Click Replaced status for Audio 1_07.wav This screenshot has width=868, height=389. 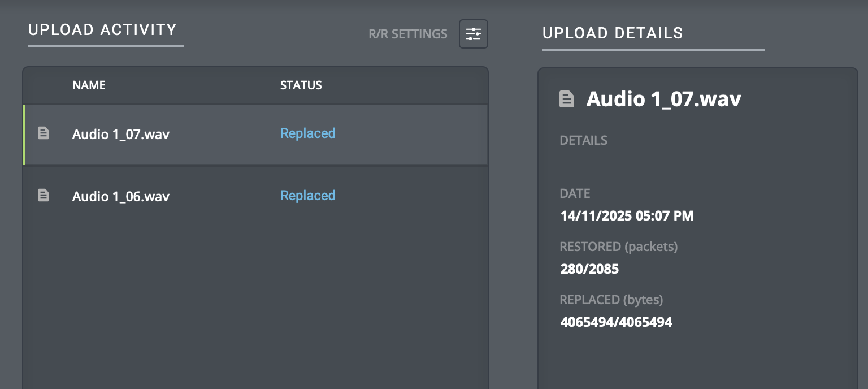coord(308,133)
